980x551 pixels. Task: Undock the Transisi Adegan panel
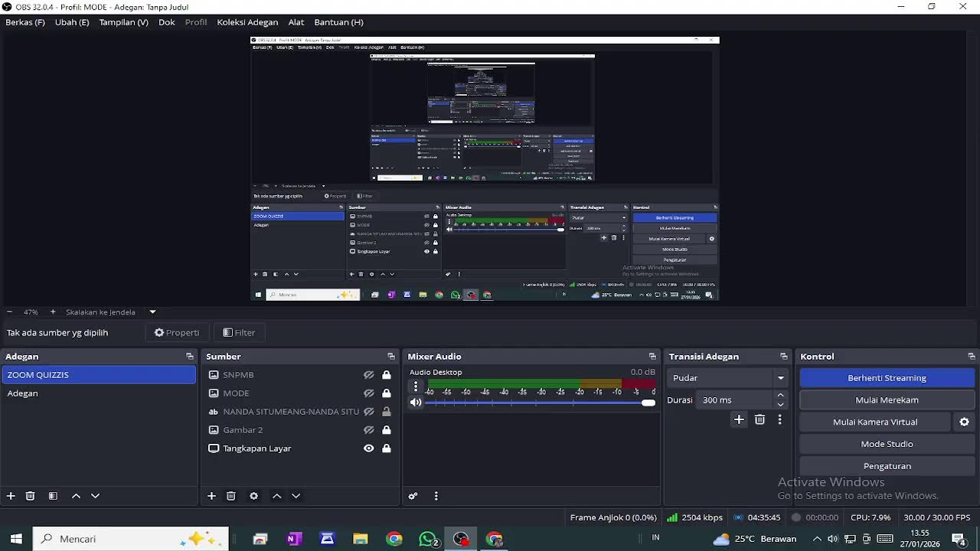click(783, 357)
